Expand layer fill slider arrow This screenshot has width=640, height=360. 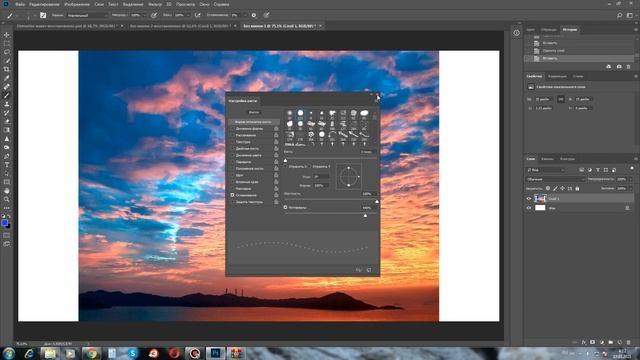pyautogui.click(x=630, y=189)
